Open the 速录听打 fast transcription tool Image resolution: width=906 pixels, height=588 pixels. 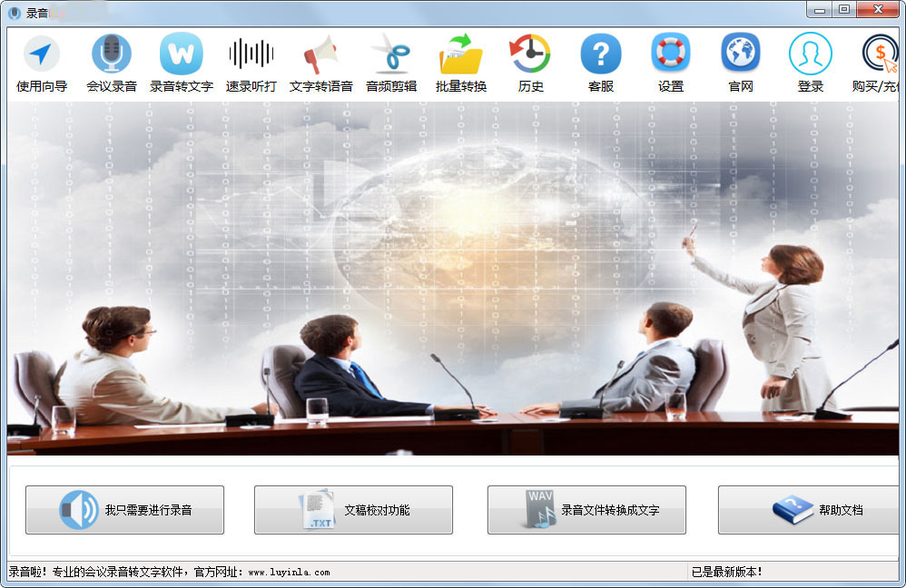[x=251, y=61]
